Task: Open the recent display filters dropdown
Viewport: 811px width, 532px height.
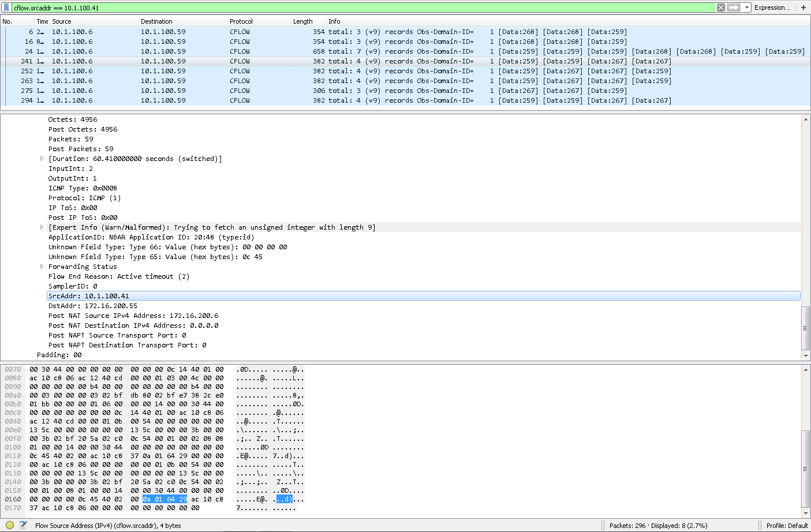Action: click(x=746, y=8)
